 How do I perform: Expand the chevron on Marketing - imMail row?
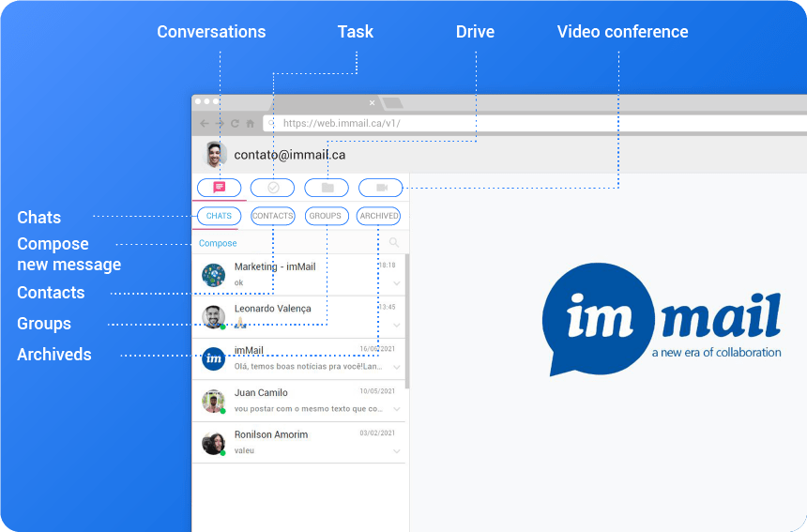(x=397, y=283)
